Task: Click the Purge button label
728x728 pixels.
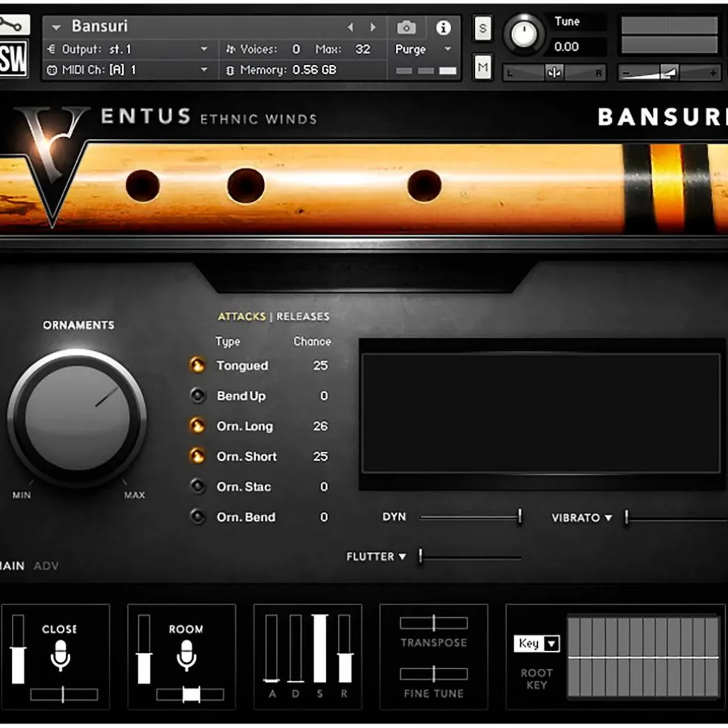Action: 410,50
